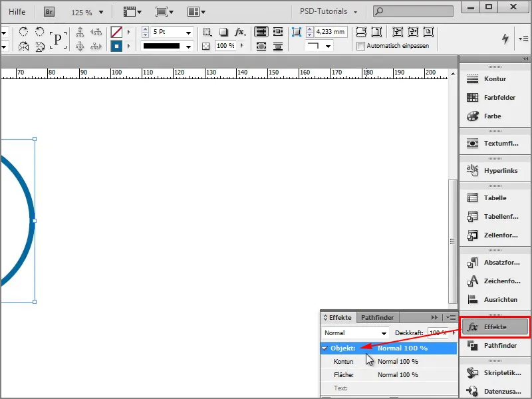Open the zoom level 125 % dropdown

point(101,12)
